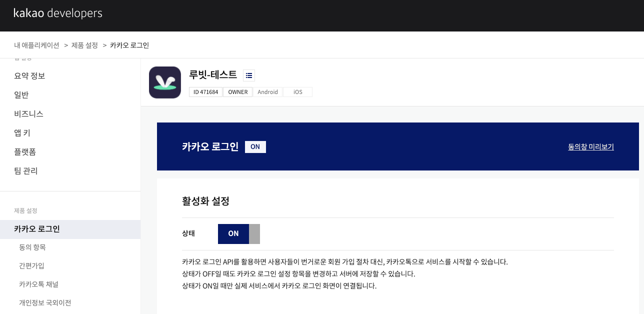Toggle the 상태 ON switch
Screen dimensions: 644x314
point(239,234)
